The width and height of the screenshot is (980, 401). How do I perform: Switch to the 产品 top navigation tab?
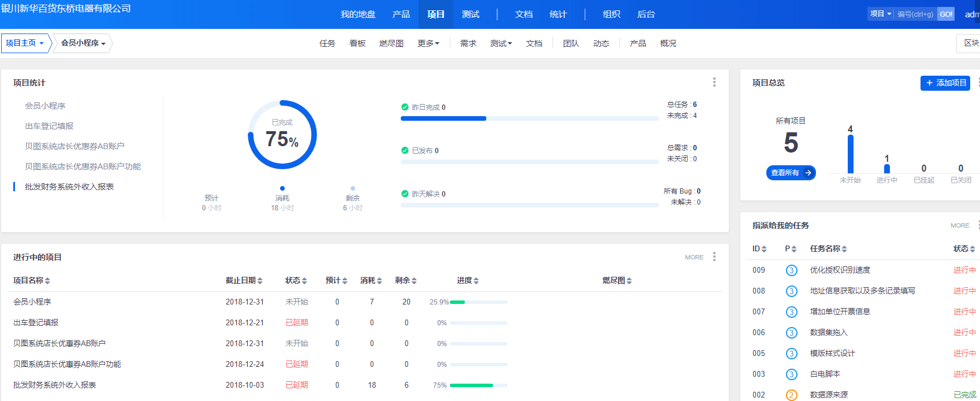(401, 14)
